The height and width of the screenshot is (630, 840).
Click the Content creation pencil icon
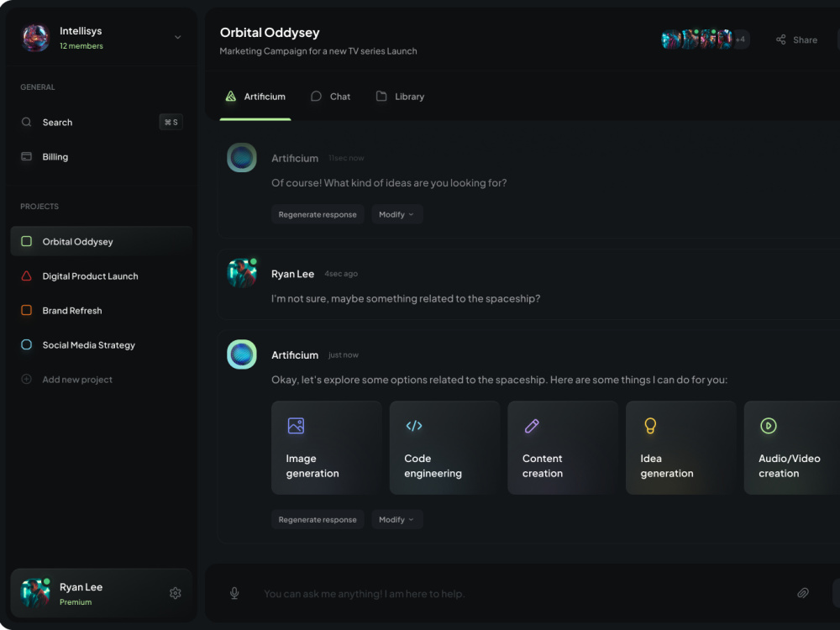click(x=532, y=426)
